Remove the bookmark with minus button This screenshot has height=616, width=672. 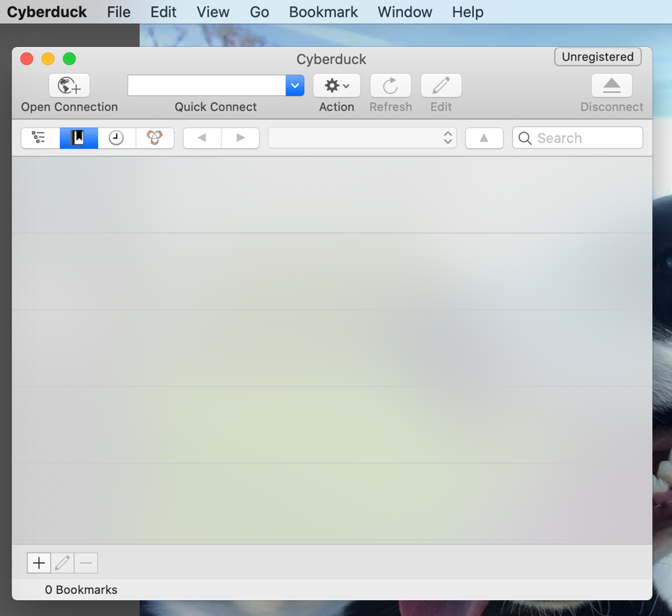coord(86,562)
